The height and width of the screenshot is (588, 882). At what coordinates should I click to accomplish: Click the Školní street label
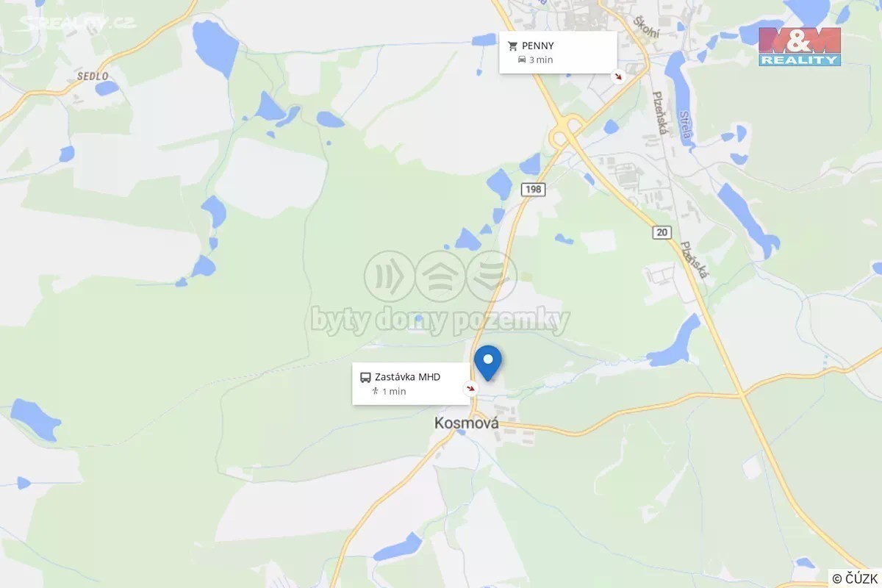(647, 27)
